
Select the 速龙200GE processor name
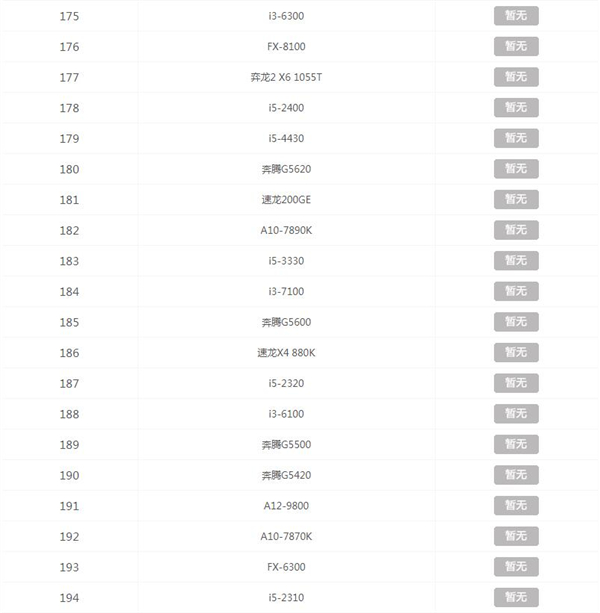click(286, 200)
